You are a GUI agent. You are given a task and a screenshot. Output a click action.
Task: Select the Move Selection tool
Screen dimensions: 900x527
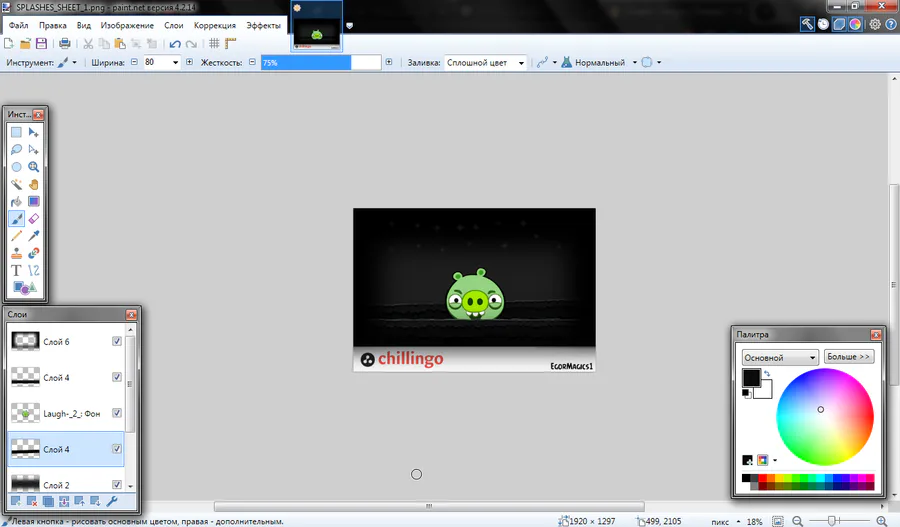tap(34, 149)
